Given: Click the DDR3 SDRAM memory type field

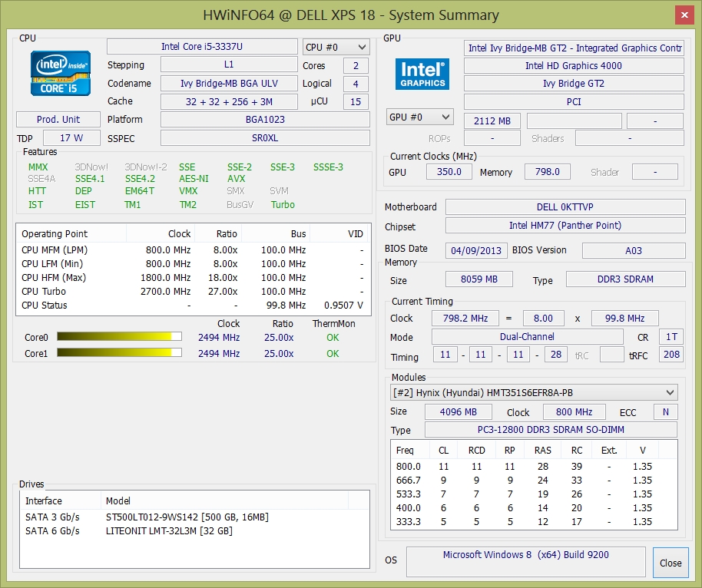Looking at the screenshot, I should (x=625, y=279).
